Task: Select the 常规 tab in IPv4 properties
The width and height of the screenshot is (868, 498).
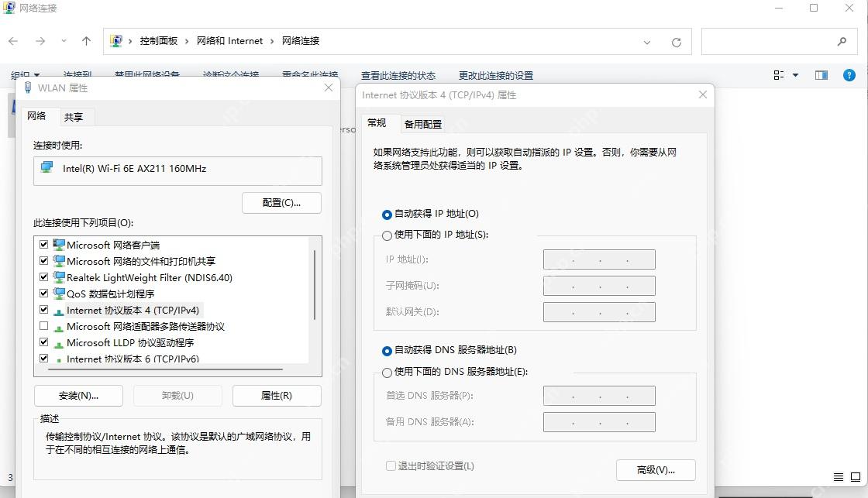Action: 377,123
